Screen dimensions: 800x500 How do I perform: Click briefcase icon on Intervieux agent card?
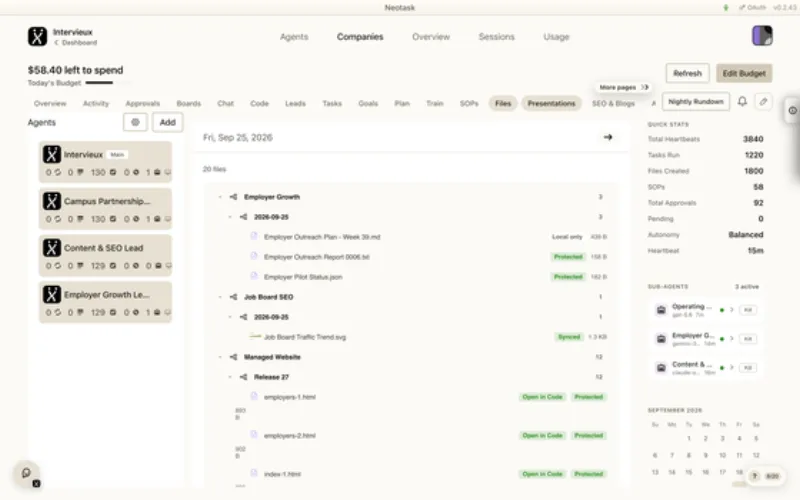157,172
